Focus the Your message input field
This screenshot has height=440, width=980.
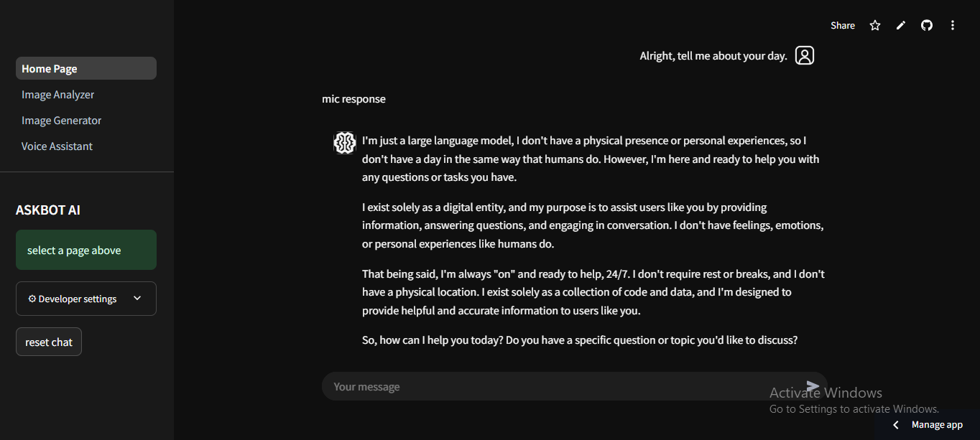560,386
